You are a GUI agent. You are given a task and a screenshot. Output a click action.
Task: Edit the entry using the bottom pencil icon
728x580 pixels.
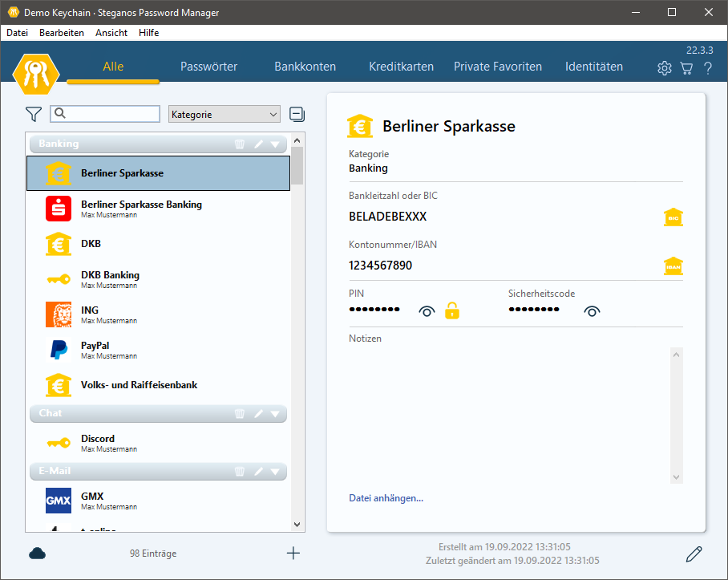tap(694, 554)
